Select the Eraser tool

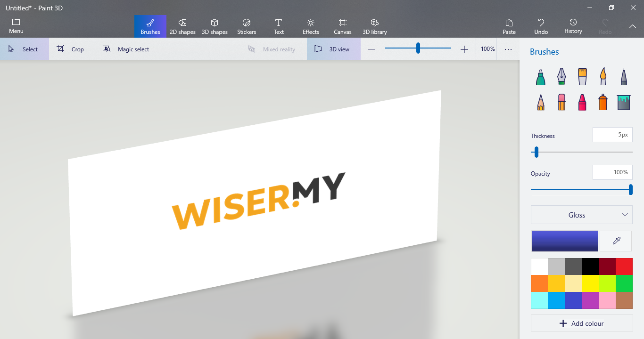[561, 102]
